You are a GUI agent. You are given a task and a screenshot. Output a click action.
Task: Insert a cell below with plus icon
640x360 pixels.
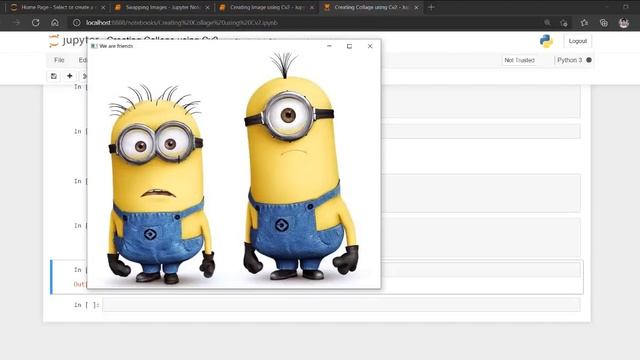(70, 76)
